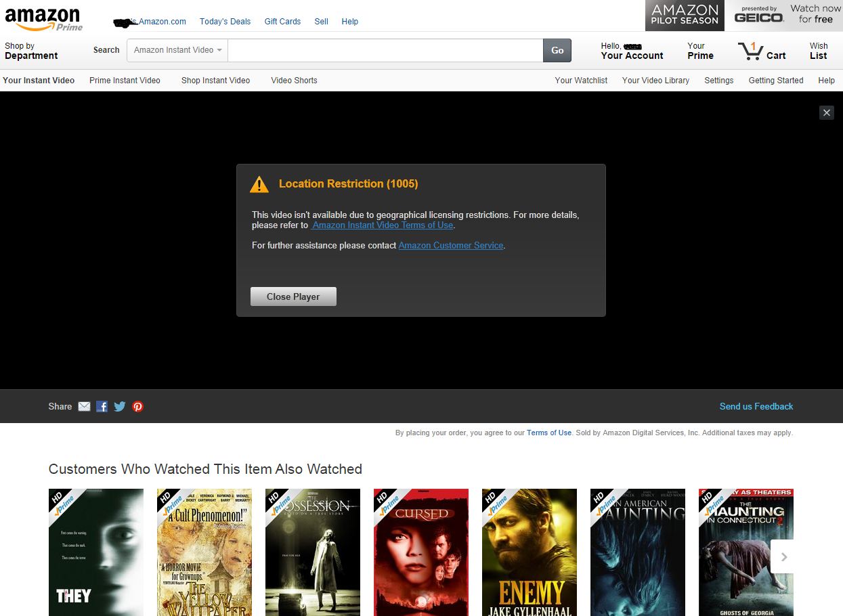Click the search text input field
Screen dimensions: 843x616
point(385,50)
